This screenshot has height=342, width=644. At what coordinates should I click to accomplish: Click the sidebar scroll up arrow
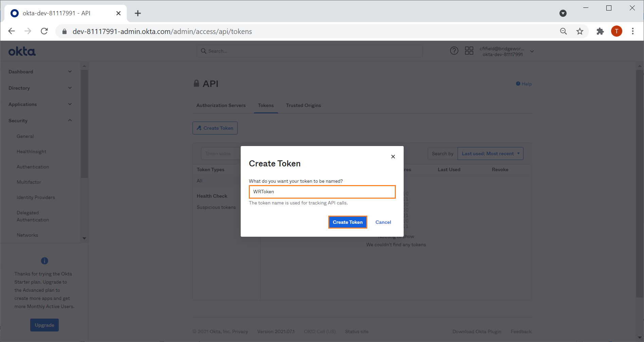[x=84, y=66]
